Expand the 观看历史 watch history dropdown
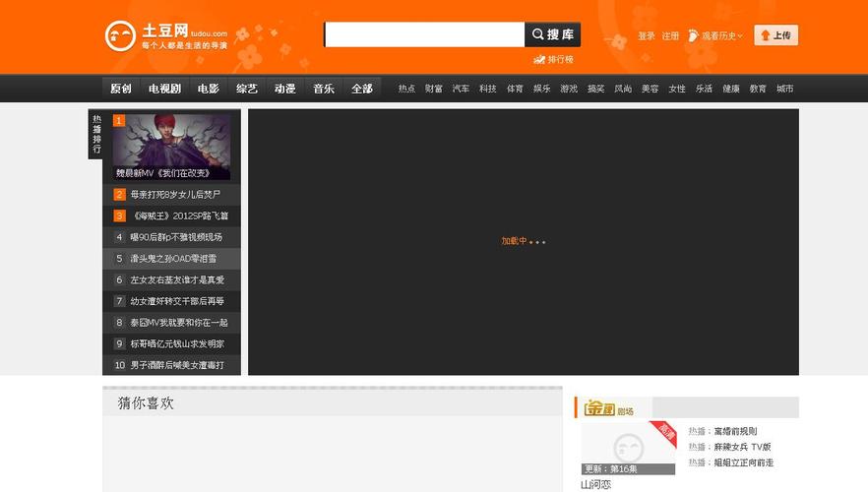This screenshot has height=492, width=868. (x=716, y=36)
